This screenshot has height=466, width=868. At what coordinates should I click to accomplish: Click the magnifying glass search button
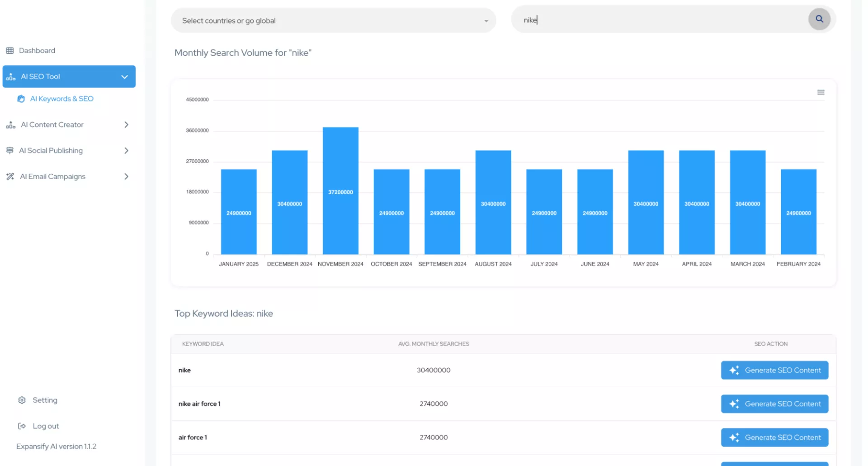(819, 19)
